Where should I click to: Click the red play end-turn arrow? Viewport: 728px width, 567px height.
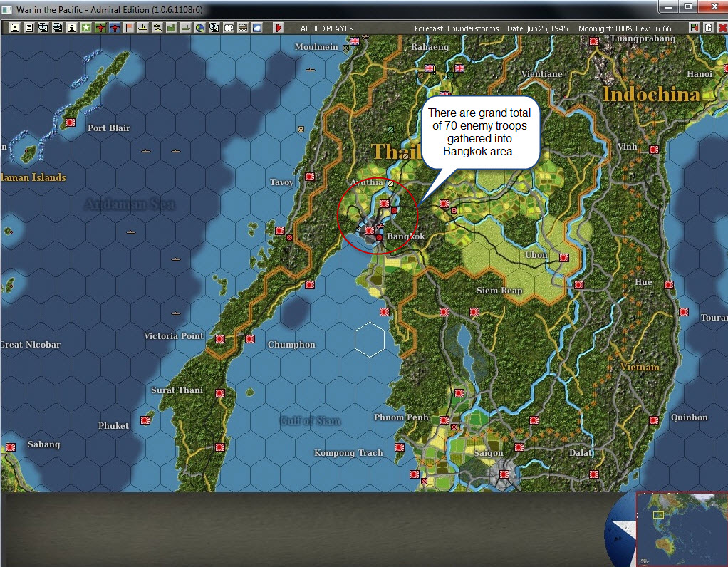coord(278,28)
